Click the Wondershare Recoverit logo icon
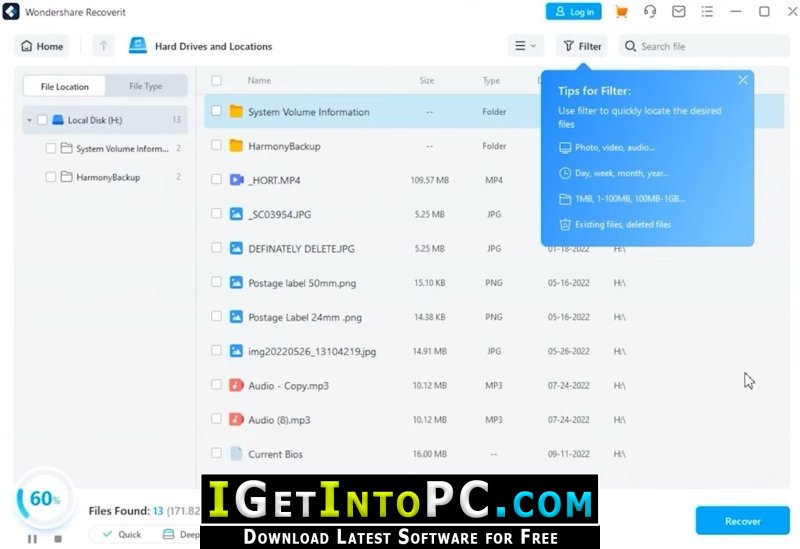This screenshot has width=800, height=549. pos(11,11)
